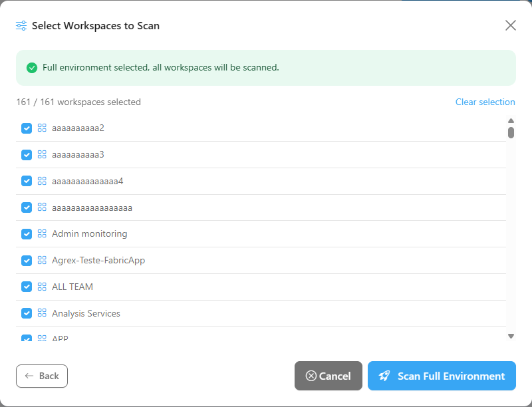Click the aaaaaaaaaaaaaaaa workspace name
Screen dimensions: 532x407
[x=92, y=208]
